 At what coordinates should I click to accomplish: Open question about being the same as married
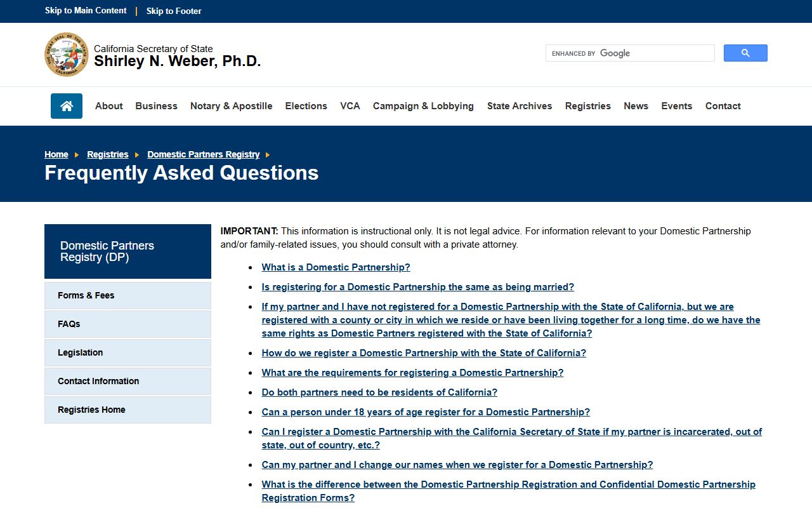pos(418,287)
